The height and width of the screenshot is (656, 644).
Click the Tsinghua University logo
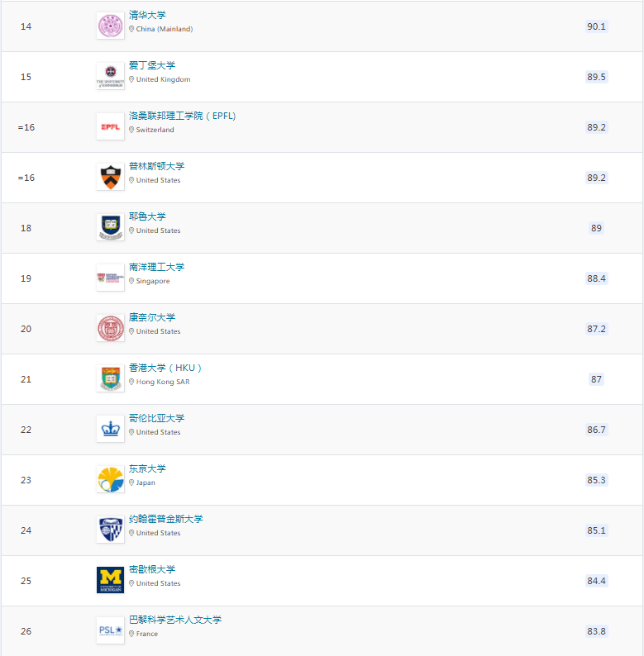click(110, 26)
